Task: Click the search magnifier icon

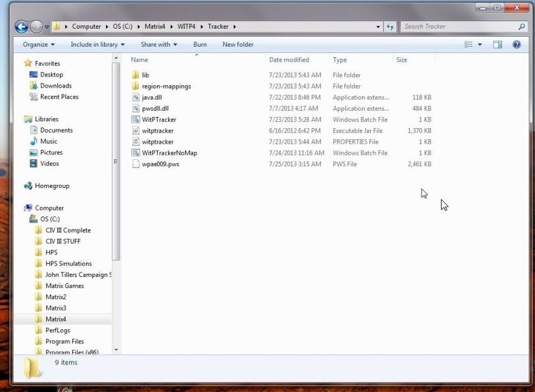Action: pos(521,27)
